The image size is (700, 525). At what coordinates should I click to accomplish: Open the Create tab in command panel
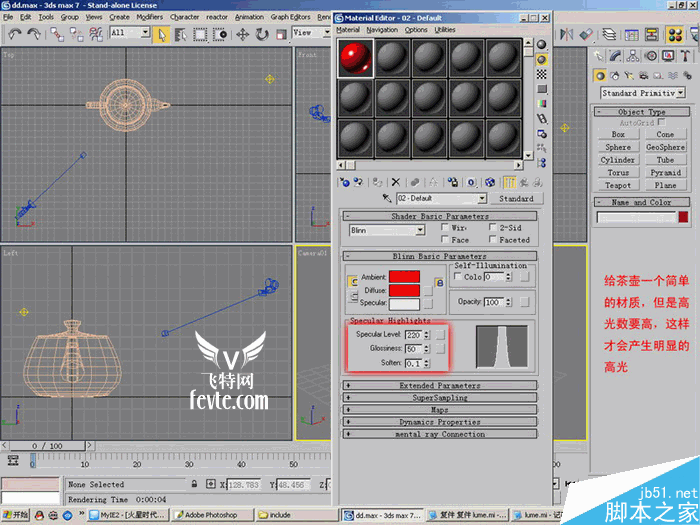[598, 56]
